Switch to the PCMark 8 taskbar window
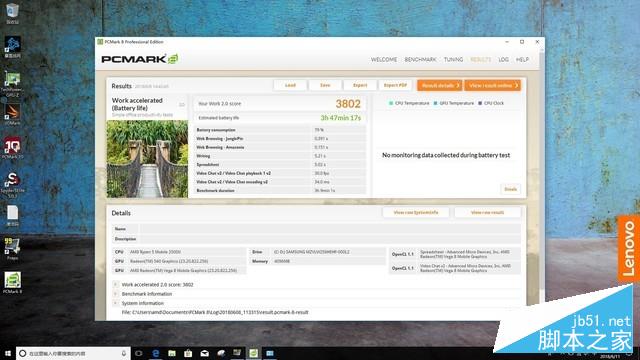This screenshot has width=640, height=360. 253,353
